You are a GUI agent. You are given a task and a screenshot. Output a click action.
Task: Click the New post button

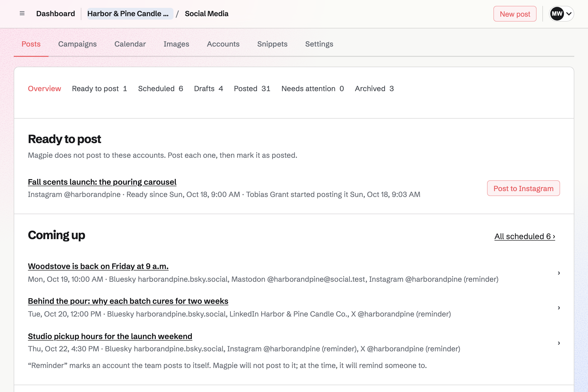point(515,14)
